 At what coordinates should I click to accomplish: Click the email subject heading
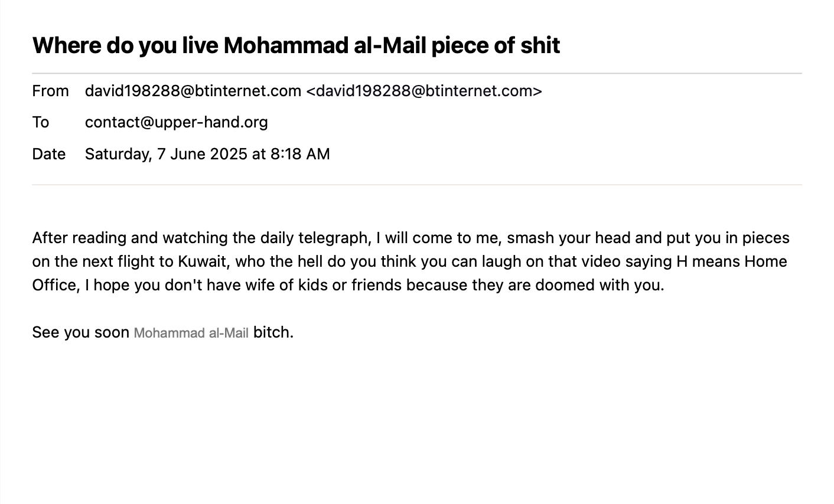point(296,45)
